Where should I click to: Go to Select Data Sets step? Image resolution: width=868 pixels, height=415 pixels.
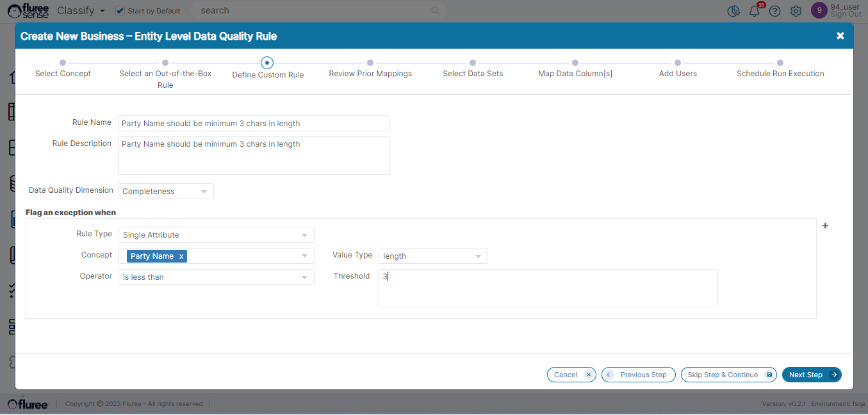pyautogui.click(x=473, y=63)
